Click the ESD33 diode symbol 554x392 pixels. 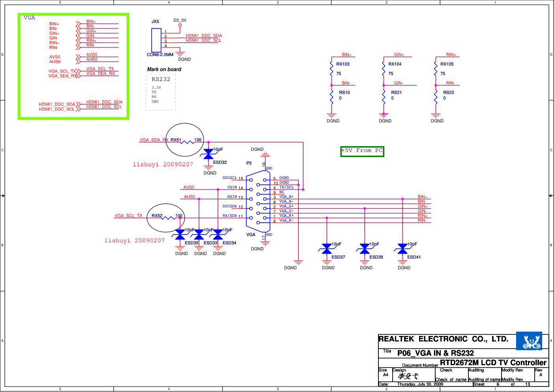click(199, 235)
